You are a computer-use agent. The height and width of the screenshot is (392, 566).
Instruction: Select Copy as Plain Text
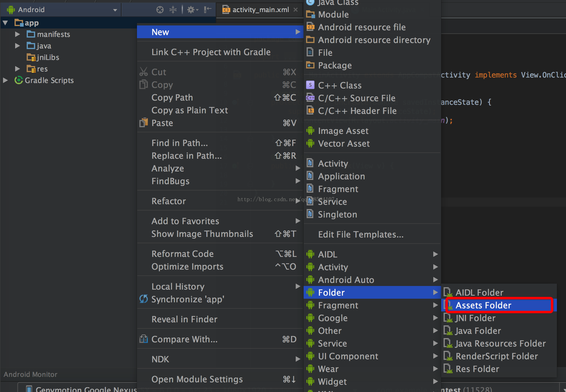tap(220, 110)
